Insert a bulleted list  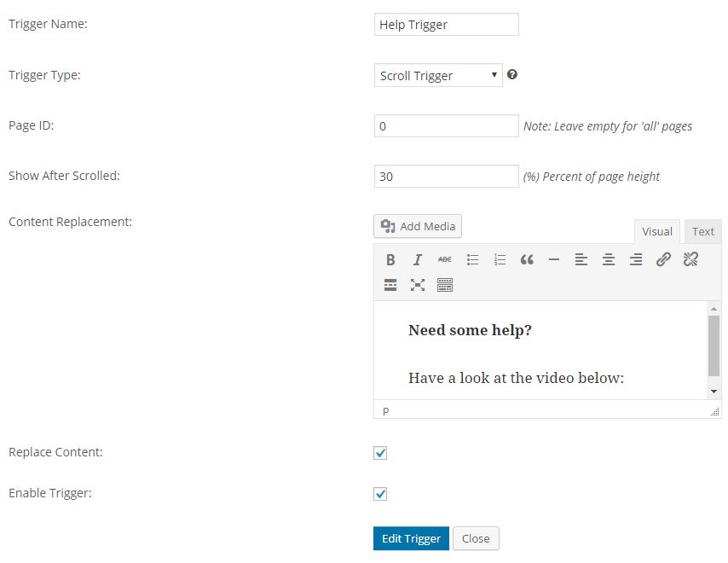pyautogui.click(x=472, y=260)
